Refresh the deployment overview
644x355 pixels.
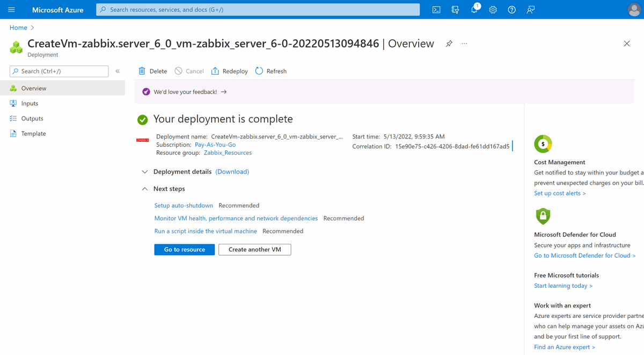point(271,71)
